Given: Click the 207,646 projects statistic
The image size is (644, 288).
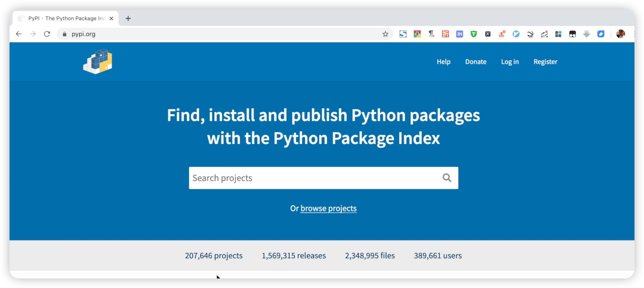Looking at the screenshot, I should pyautogui.click(x=214, y=255).
